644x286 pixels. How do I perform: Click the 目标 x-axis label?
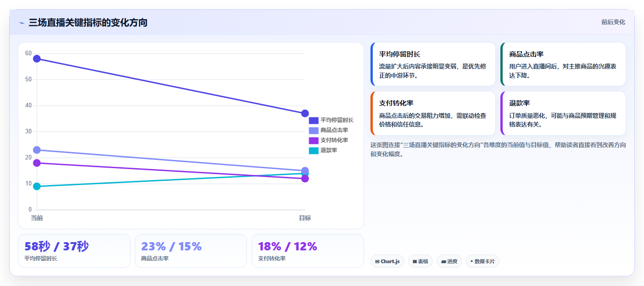pyautogui.click(x=305, y=218)
